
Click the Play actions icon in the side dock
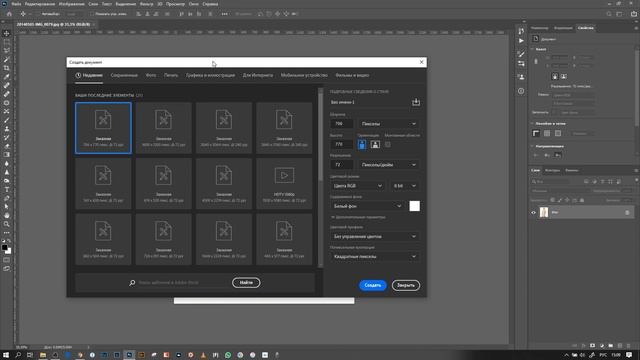[x=521, y=41]
